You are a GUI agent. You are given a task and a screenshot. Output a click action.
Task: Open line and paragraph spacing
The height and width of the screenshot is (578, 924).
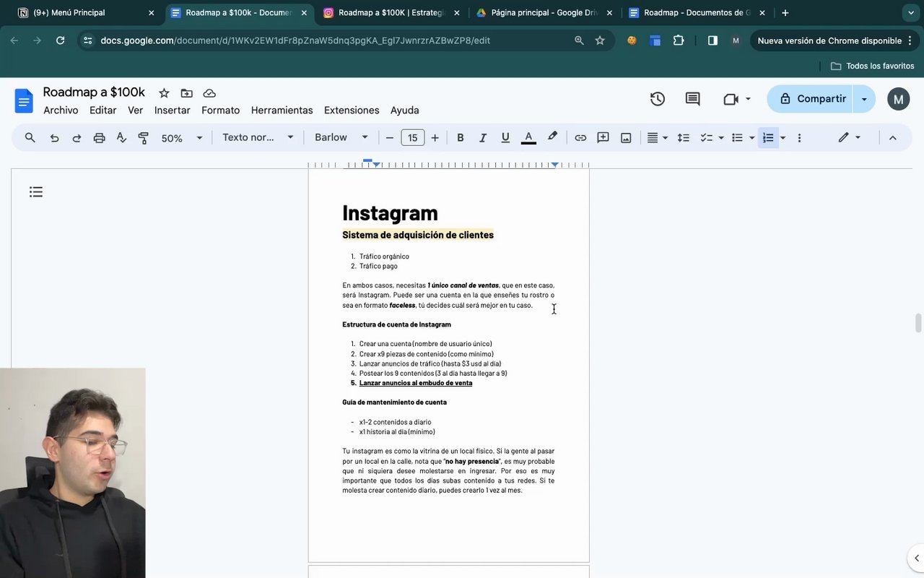pyautogui.click(x=683, y=137)
